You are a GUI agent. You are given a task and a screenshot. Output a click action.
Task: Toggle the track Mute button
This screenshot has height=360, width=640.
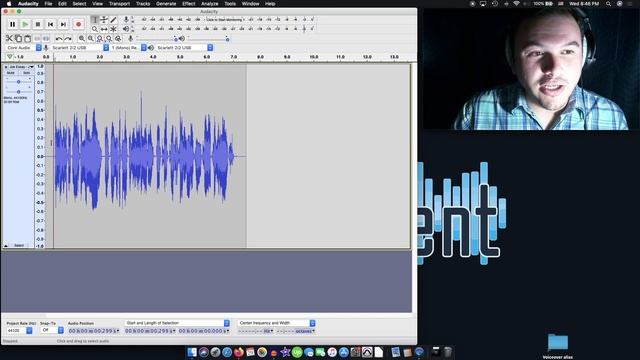click(x=11, y=73)
